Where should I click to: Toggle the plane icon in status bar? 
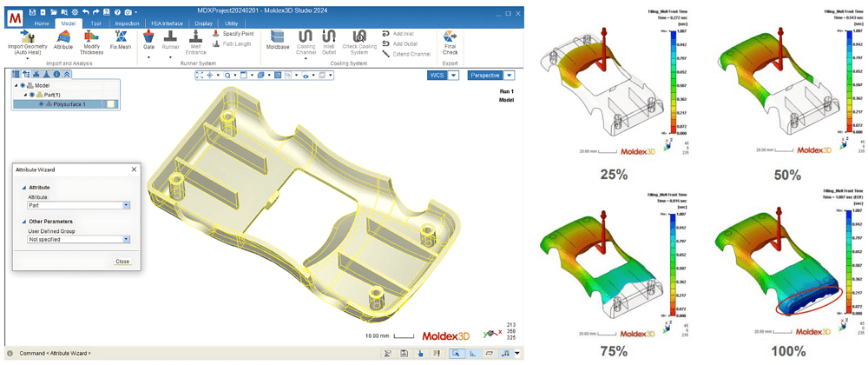490,353
